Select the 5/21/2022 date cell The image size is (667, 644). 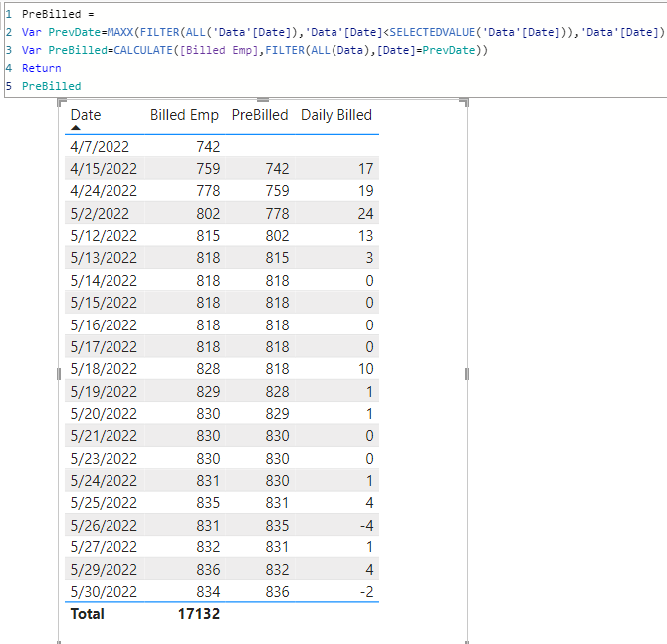[x=104, y=436]
